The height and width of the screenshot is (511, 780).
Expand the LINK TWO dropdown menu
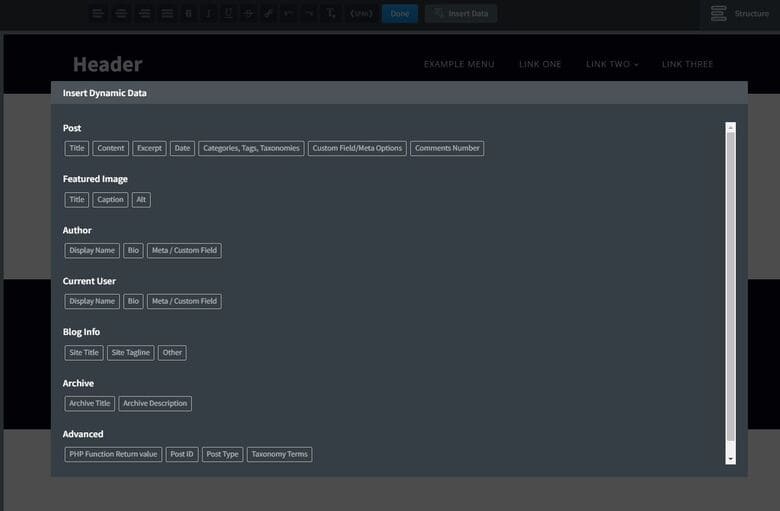(612, 64)
